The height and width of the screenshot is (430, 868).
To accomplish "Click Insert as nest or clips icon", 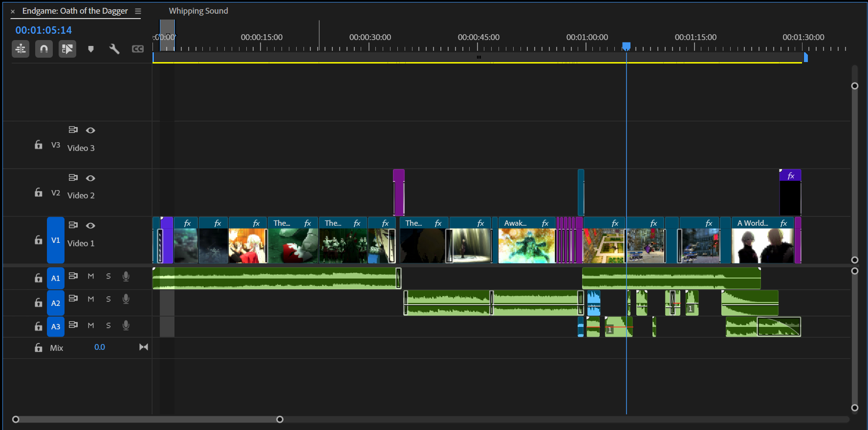I will point(21,49).
